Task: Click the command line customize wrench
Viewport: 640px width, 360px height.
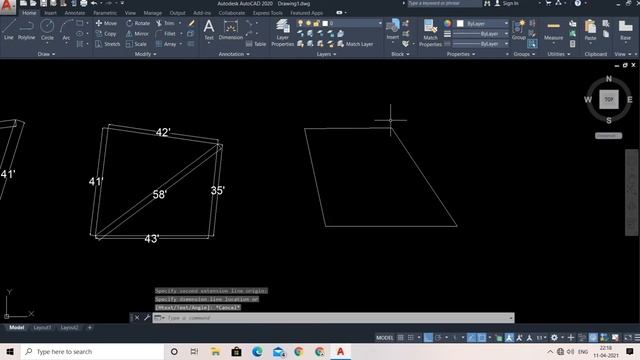Action: point(147,318)
